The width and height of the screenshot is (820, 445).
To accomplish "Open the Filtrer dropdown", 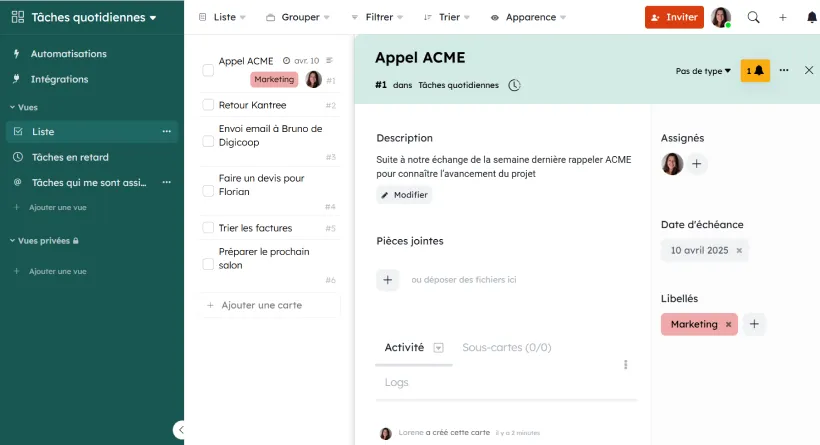I will pyautogui.click(x=377, y=17).
